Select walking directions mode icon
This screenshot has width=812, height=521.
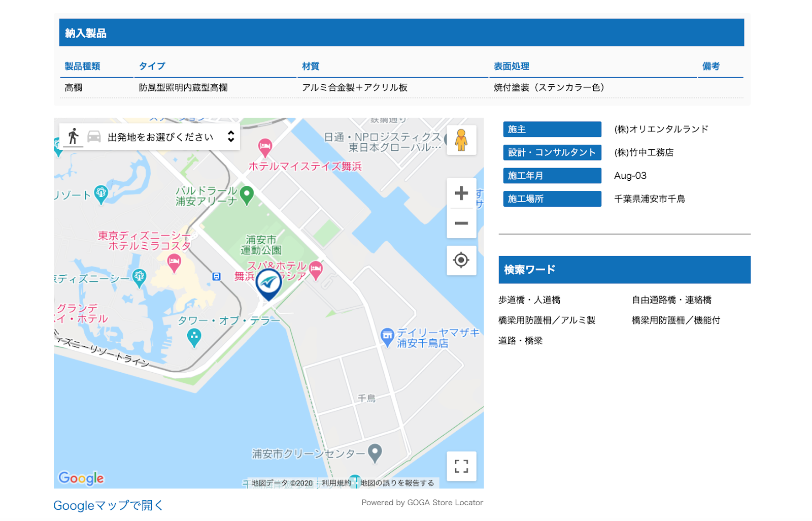click(x=74, y=137)
